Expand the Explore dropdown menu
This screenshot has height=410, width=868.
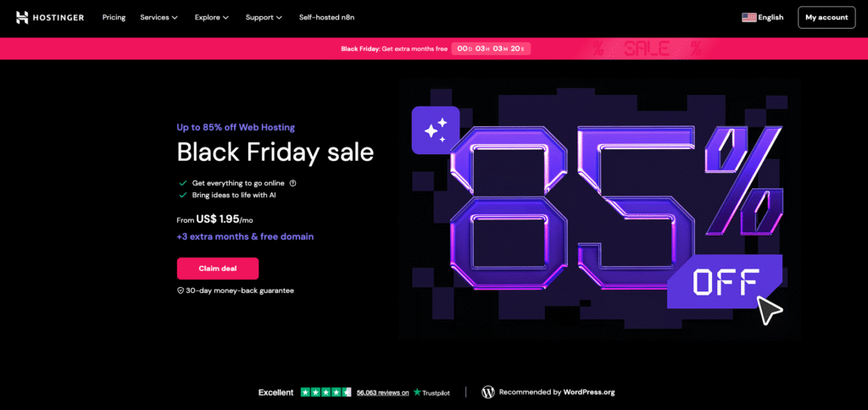click(x=211, y=17)
